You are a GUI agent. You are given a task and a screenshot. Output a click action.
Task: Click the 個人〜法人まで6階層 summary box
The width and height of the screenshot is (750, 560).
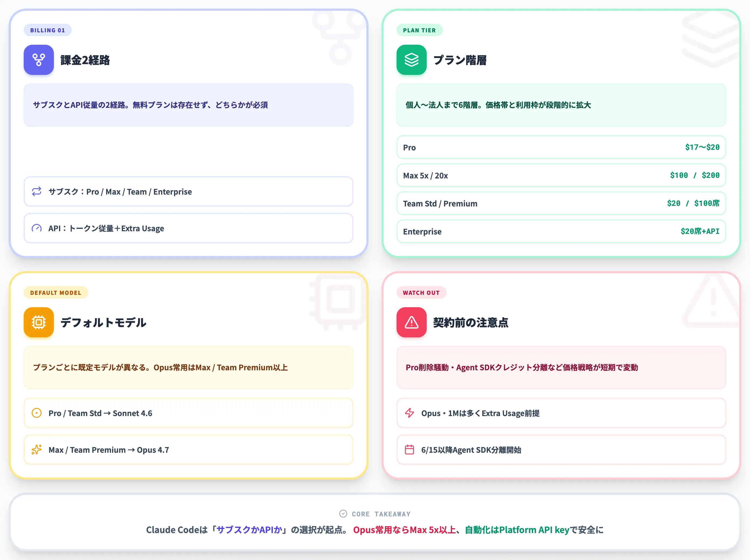[561, 105]
